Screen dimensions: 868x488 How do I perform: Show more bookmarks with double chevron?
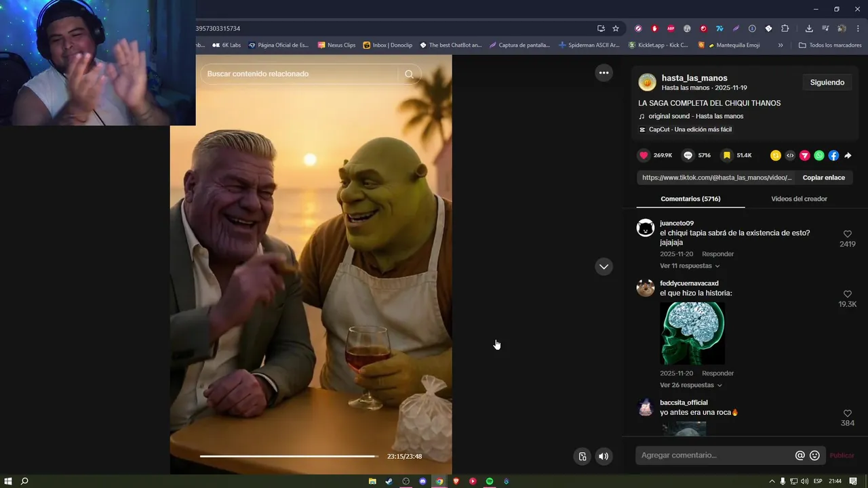[x=781, y=45]
